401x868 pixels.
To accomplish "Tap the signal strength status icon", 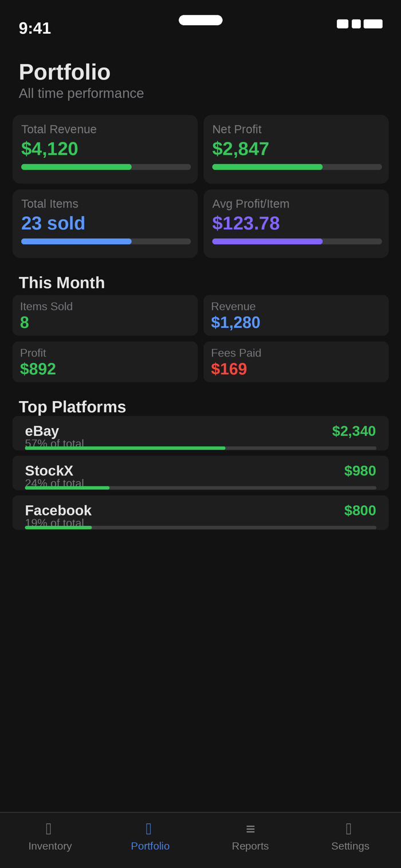I will [343, 24].
